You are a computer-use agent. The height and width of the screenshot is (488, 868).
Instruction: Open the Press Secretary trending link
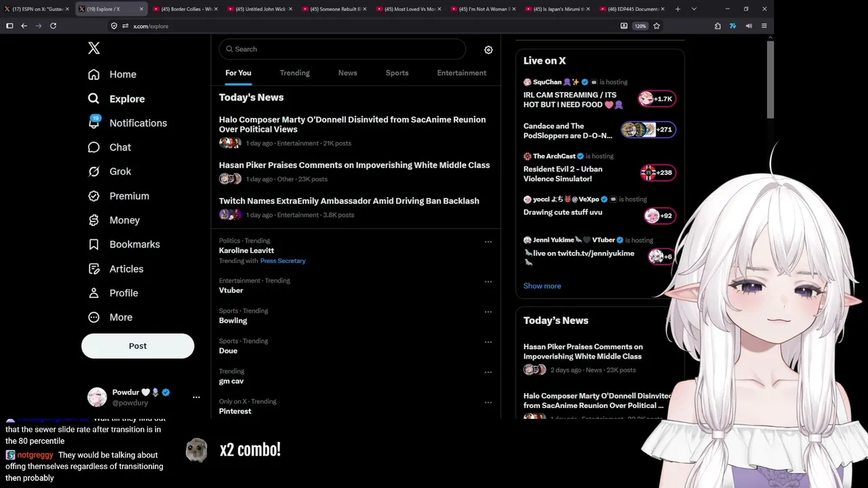click(283, 261)
